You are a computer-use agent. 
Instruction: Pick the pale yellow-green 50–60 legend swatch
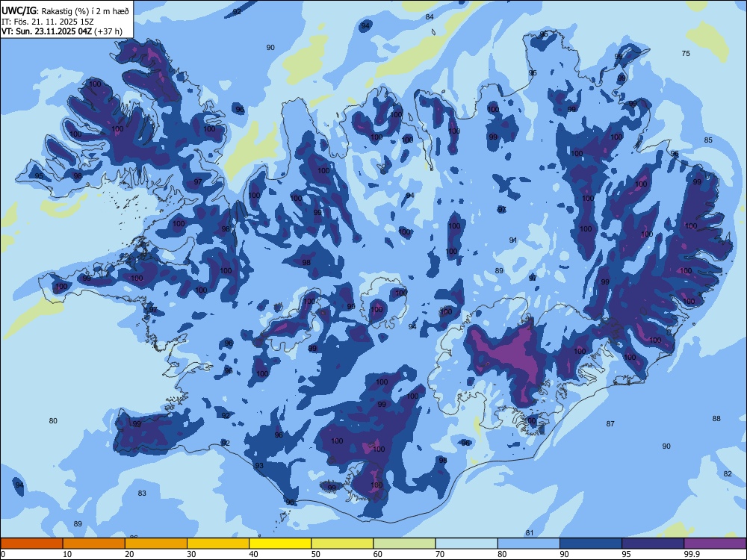coord(342,544)
